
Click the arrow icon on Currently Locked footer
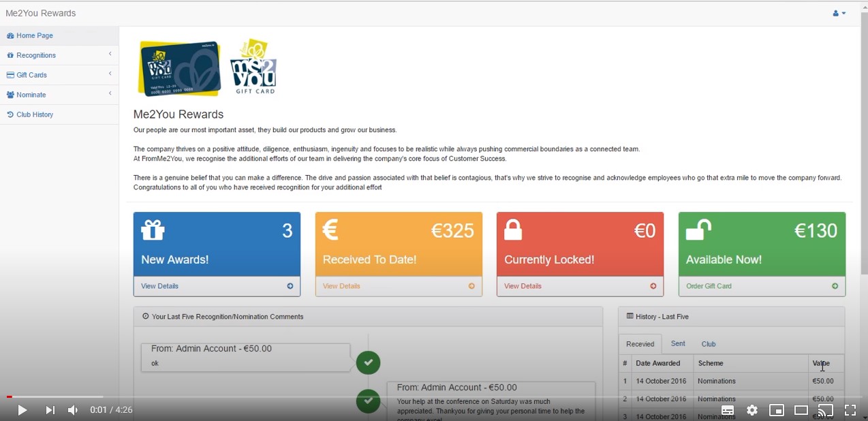[653, 286]
